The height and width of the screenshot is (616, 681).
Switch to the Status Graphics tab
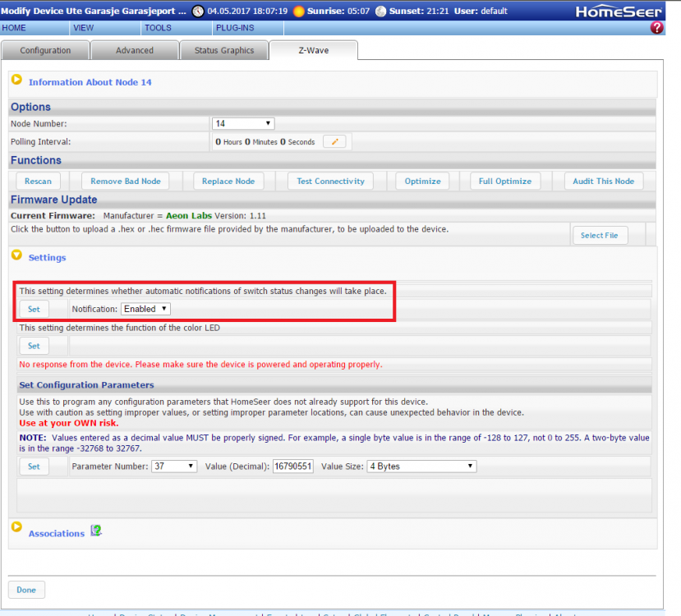pyautogui.click(x=224, y=50)
